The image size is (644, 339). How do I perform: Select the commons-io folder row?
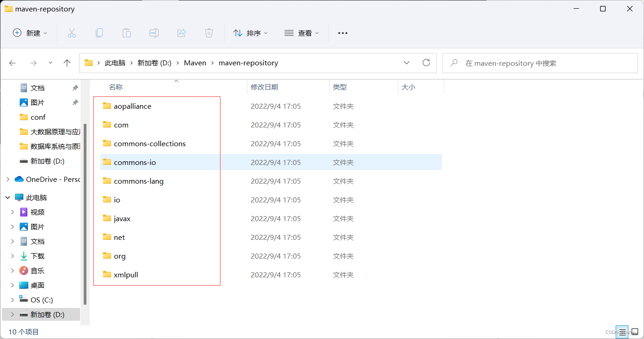(x=271, y=162)
